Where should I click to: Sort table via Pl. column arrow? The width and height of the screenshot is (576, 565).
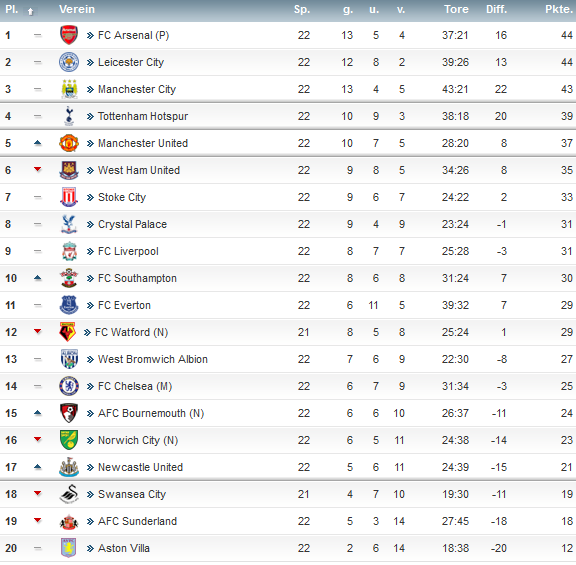click(x=30, y=11)
